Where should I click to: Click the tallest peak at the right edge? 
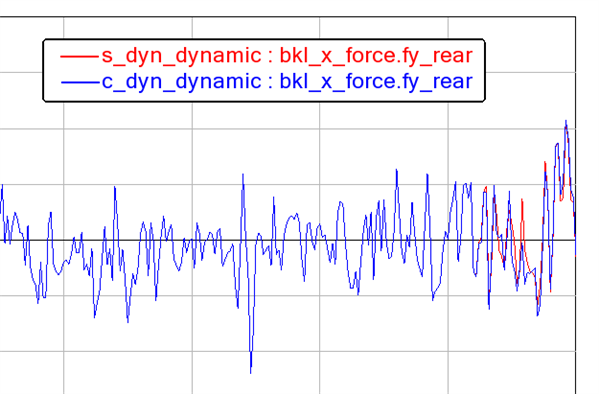coord(566,122)
